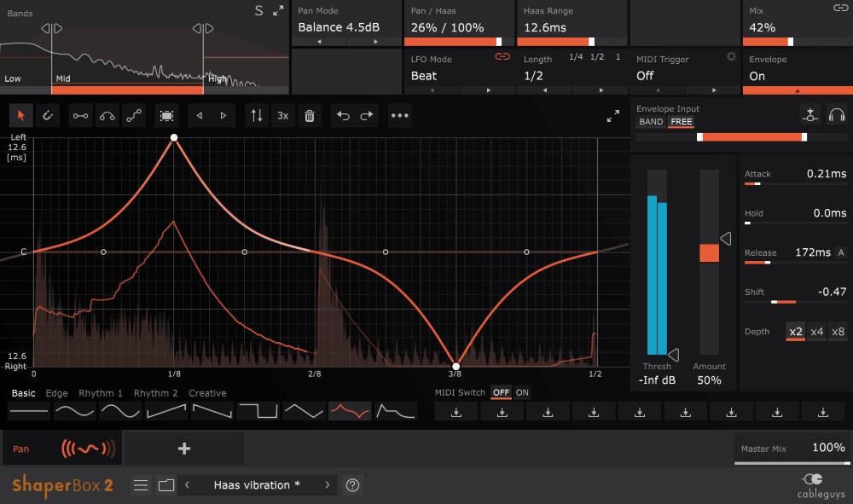Click the Master Mix slider
The height and width of the screenshot is (504, 853).
pyautogui.click(x=792, y=463)
